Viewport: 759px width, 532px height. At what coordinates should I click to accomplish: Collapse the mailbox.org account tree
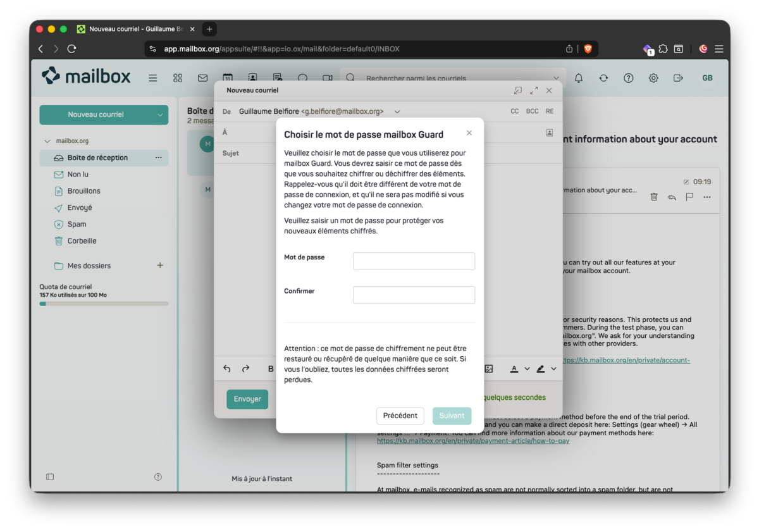[x=47, y=141]
